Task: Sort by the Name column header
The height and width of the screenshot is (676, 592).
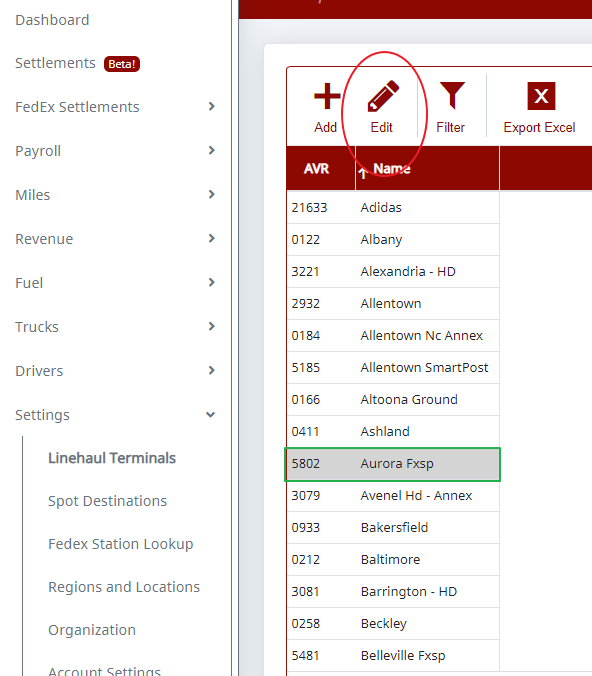Action: click(x=392, y=169)
